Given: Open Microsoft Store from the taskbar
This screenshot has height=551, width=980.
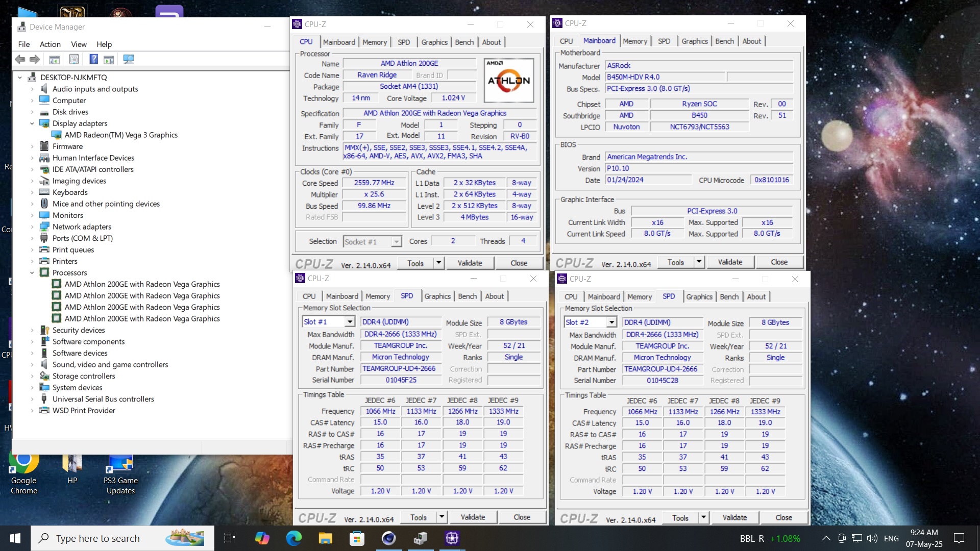Looking at the screenshot, I should click(357, 538).
